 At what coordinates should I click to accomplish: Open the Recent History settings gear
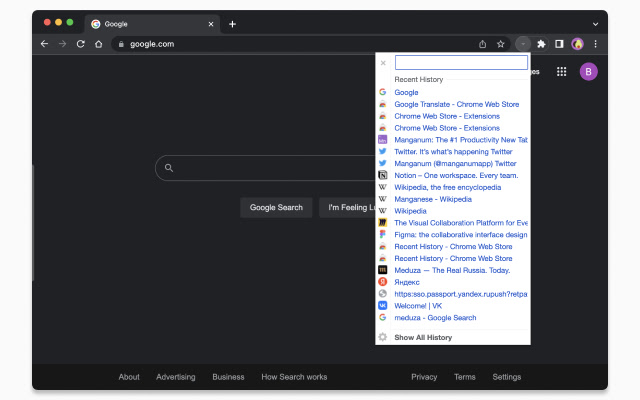[x=382, y=337]
